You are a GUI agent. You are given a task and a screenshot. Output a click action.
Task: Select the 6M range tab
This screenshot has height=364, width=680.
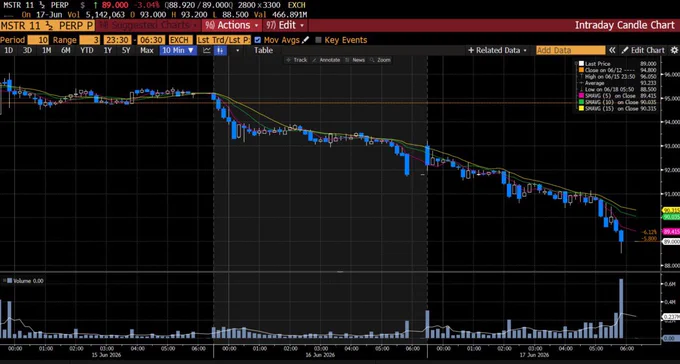click(x=65, y=50)
